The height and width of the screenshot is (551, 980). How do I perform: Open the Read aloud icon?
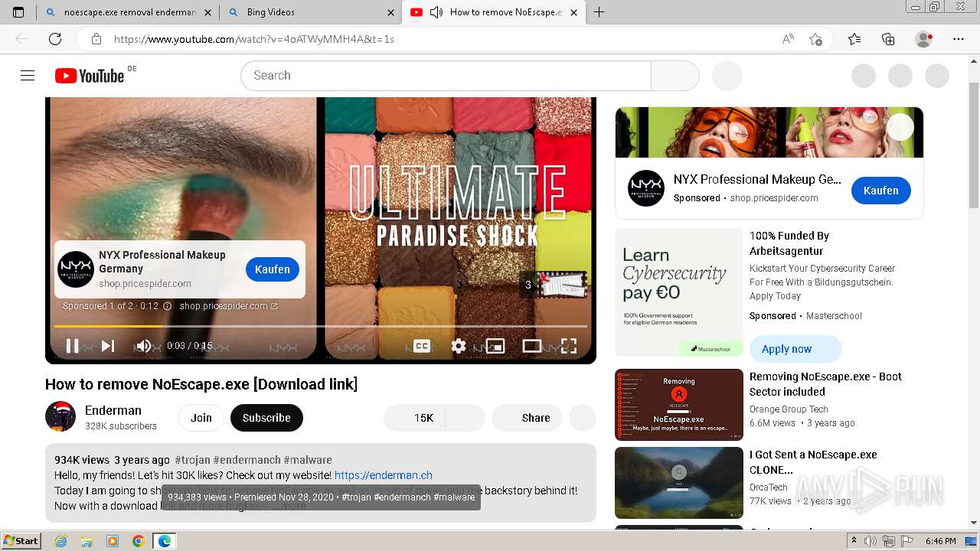point(788,39)
